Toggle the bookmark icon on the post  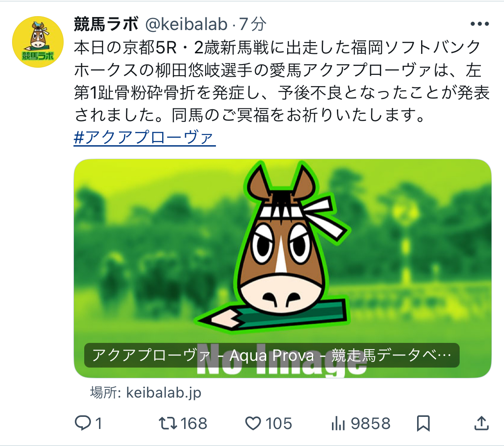click(x=423, y=423)
